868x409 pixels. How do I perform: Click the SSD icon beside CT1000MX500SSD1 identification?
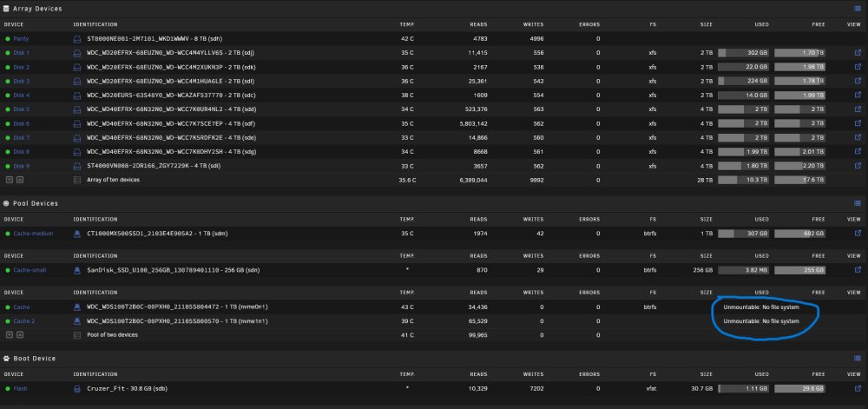[x=77, y=234]
